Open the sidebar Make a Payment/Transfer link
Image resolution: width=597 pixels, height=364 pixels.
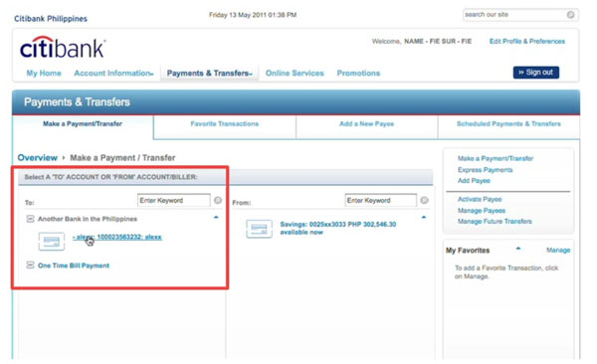pos(496,158)
